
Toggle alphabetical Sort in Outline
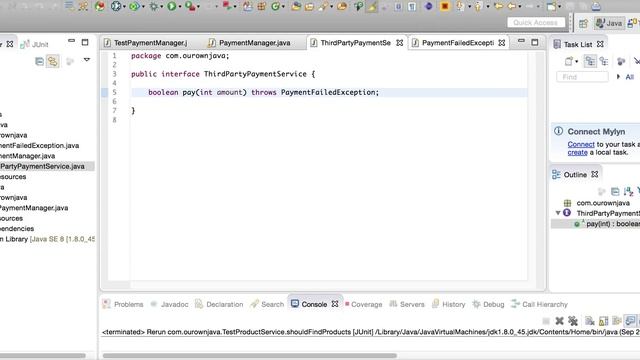(x=628, y=191)
